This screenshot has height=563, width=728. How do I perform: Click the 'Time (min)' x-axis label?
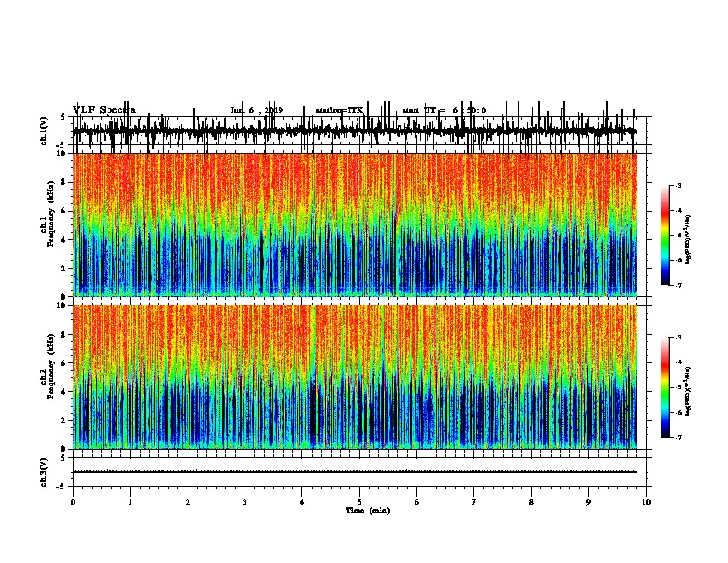(368, 511)
